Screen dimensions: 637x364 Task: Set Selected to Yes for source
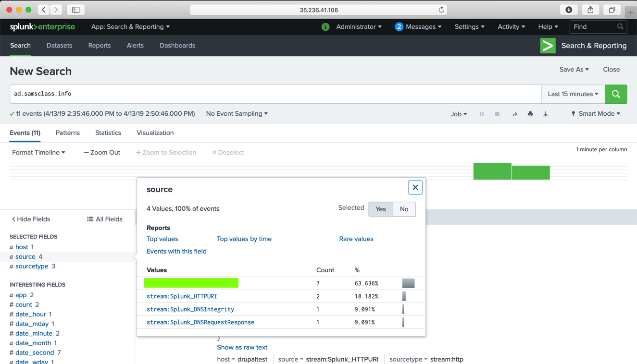click(381, 209)
